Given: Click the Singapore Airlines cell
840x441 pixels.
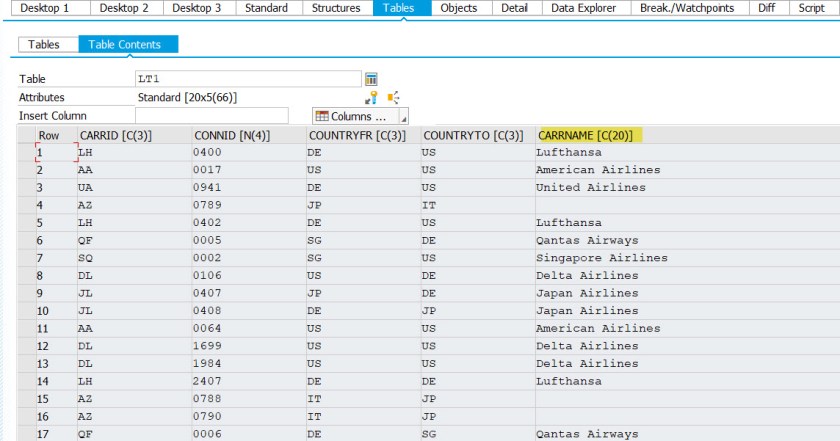Looking at the screenshot, I should 601,258.
